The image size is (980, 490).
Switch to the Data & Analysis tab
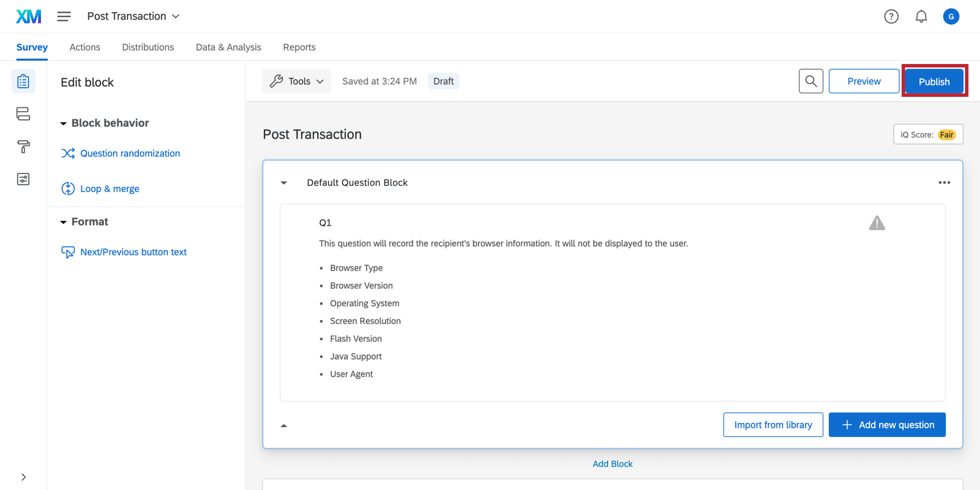[x=228, y=47]
